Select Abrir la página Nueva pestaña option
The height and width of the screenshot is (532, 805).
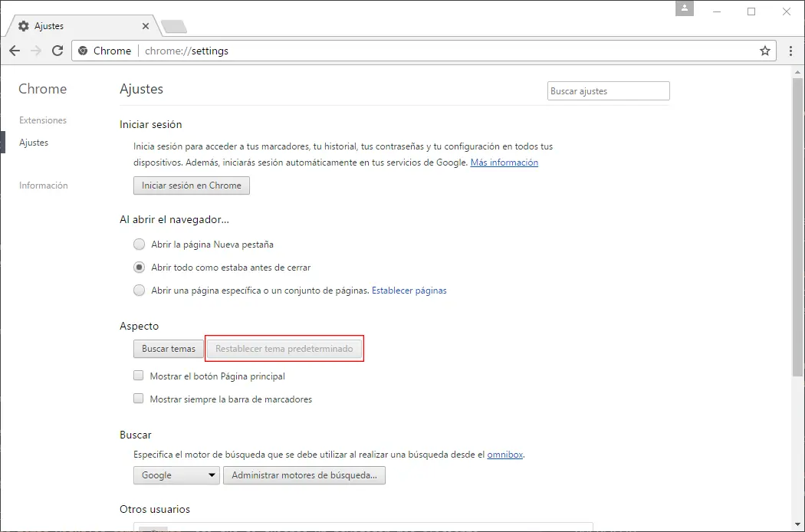[x=139, y=245]
